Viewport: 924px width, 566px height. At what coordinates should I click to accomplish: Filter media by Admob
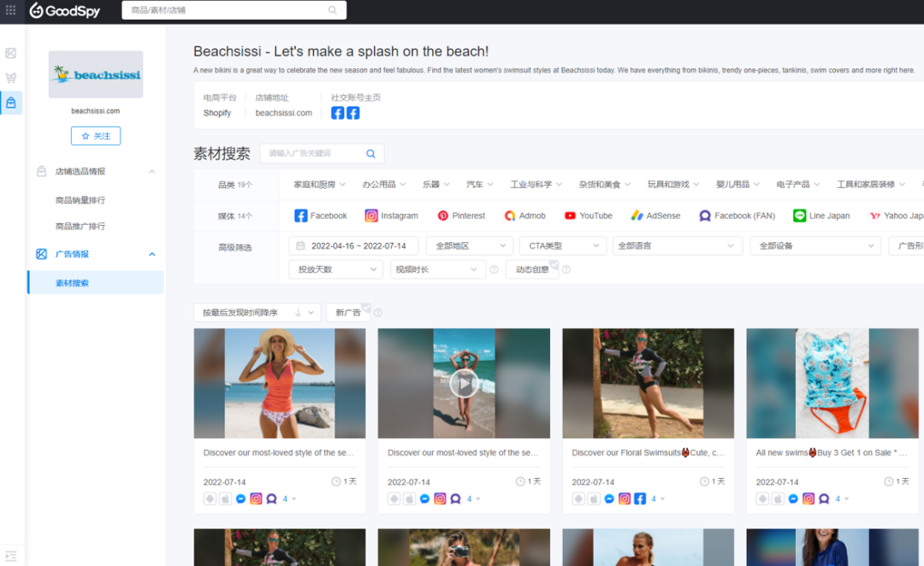(x=525, y=215)
